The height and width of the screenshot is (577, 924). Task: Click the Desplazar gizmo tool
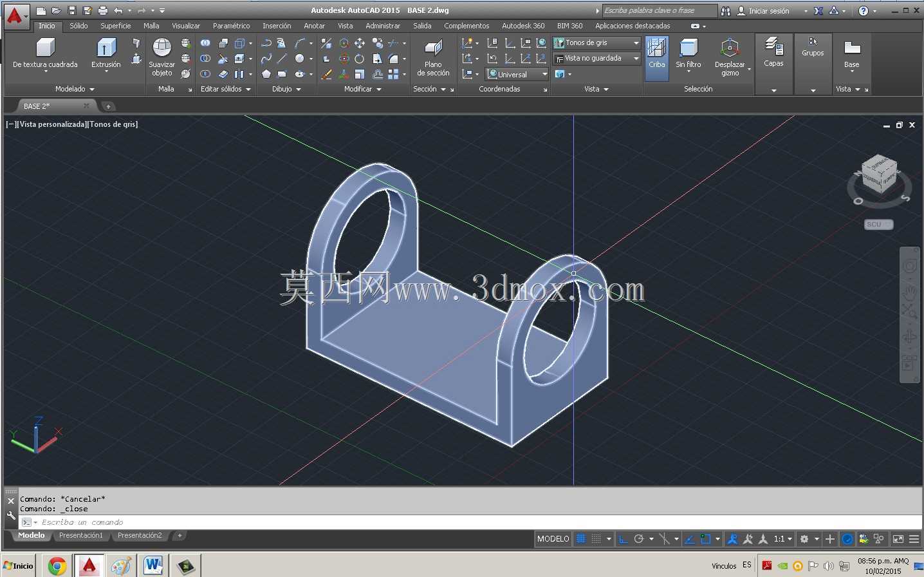(x=730, y=57)
